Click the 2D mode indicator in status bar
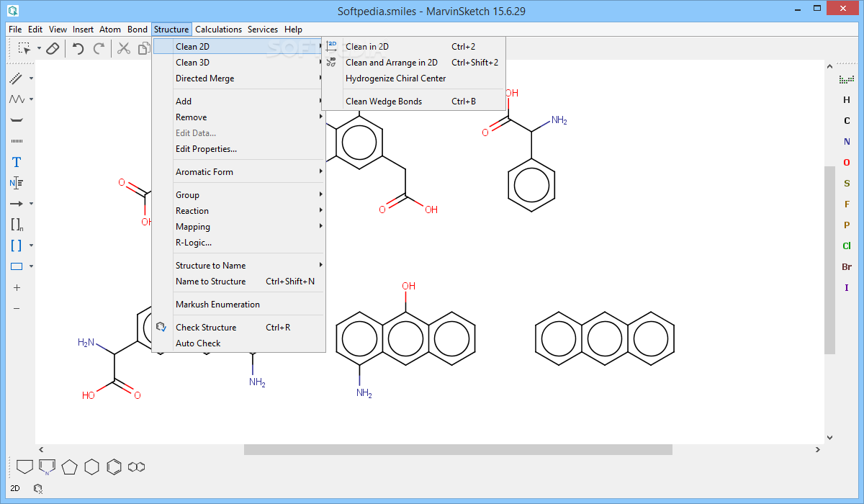The height and width of the screenshot is (504, 864). click(x=15, y=488)
